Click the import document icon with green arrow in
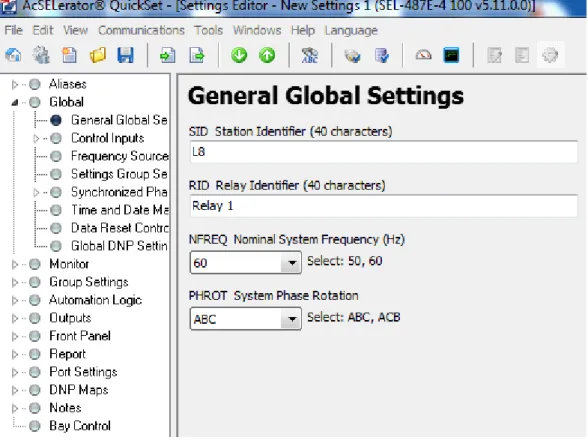The height and width of the screenshot is (440, 588). [168, 56]
